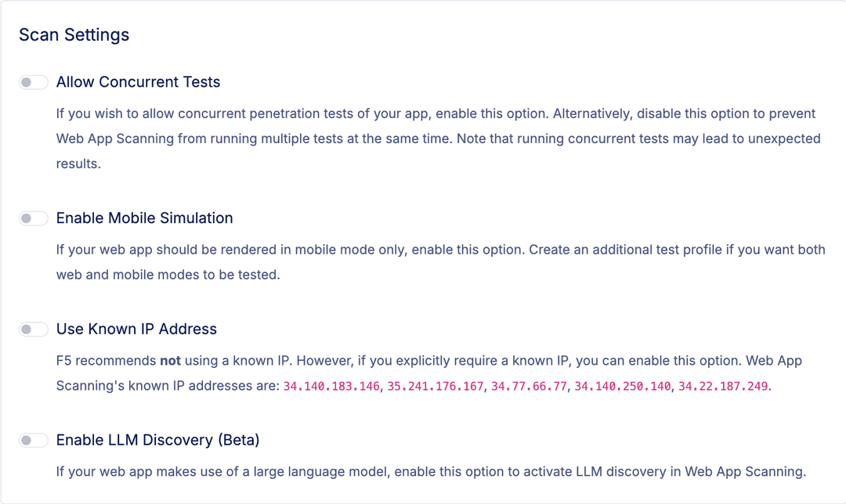Click the "Scanning's known IP addresses are:" text
Screen dimensions: 846x504
pyautogui.click(x=168, y=387)
